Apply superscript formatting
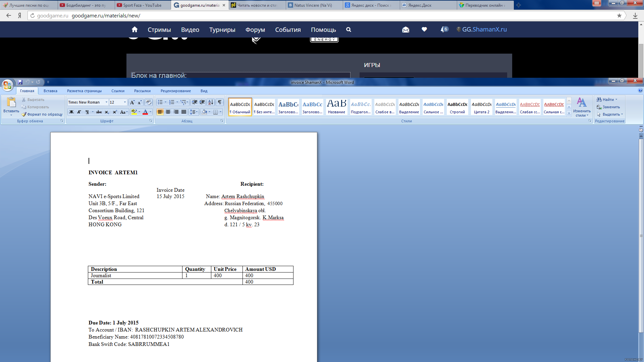 click(115, 112)
